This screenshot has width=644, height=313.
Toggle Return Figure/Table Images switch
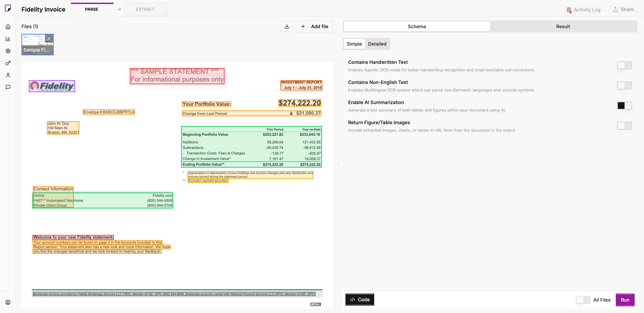(624, 126)
